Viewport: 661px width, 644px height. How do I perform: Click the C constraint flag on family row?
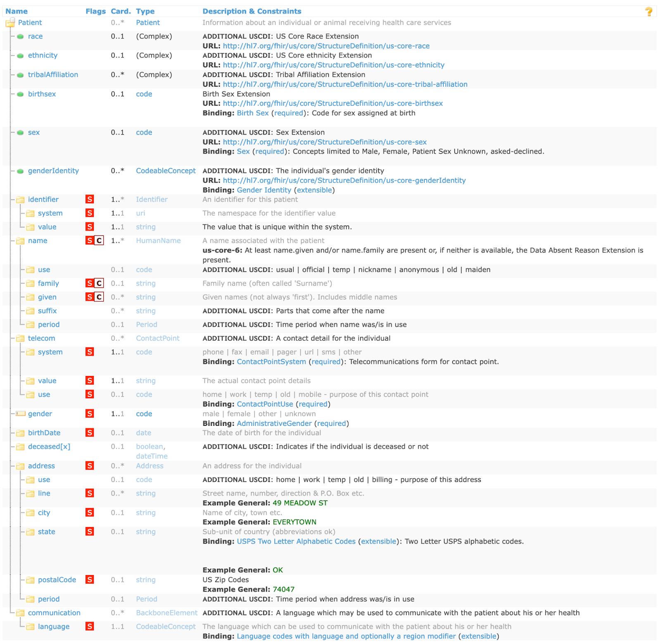click(99, 283)
